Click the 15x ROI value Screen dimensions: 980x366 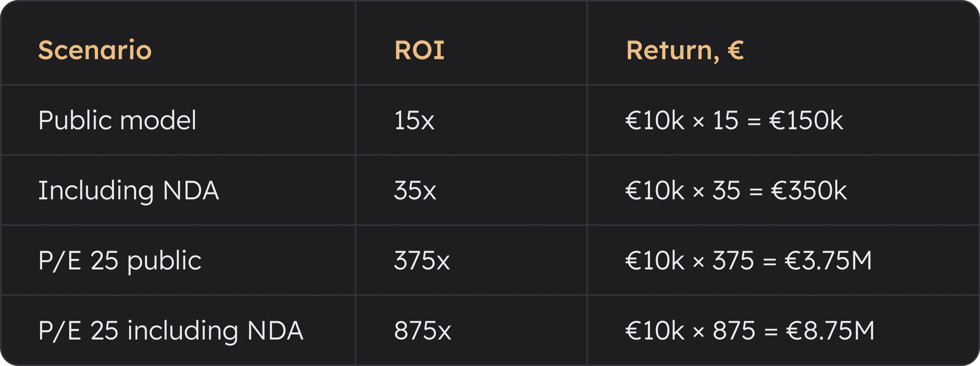point(414,120)
